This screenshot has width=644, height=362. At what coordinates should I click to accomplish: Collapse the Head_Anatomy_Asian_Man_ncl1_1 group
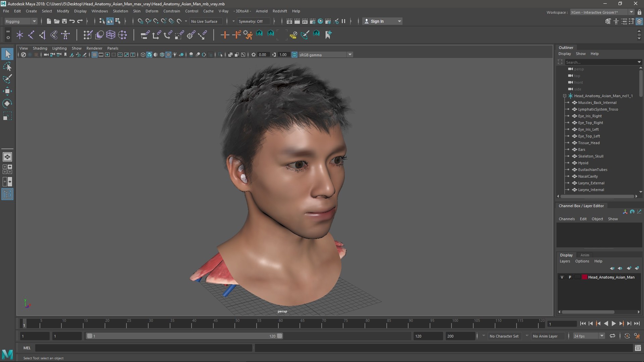(565, 96)
